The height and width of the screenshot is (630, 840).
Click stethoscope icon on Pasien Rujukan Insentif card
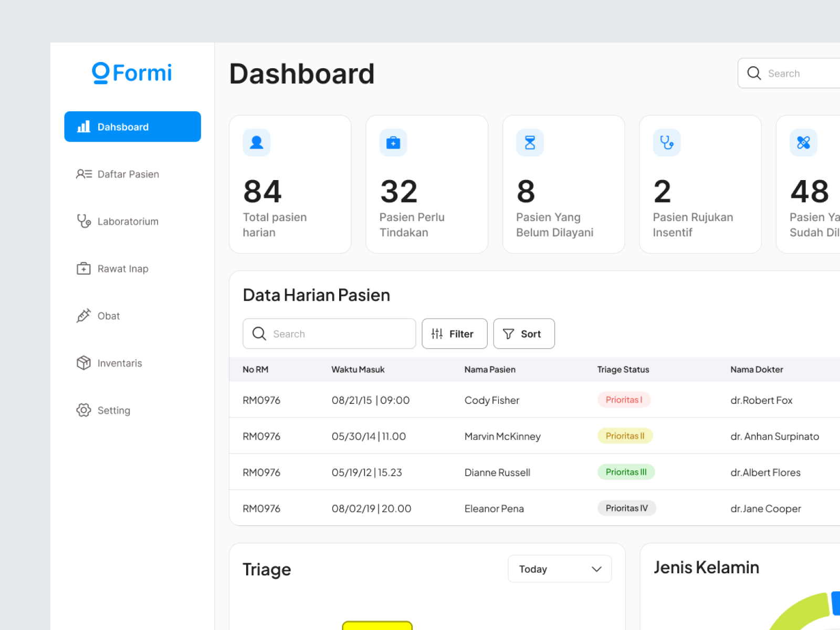[666, 142]
